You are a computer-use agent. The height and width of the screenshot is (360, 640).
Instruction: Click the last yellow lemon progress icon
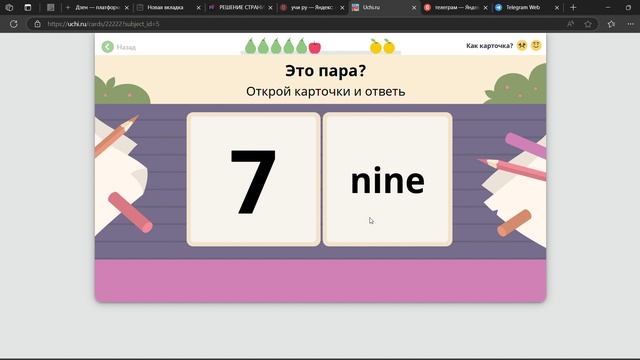pyautogui.click(x=389, y=47)
